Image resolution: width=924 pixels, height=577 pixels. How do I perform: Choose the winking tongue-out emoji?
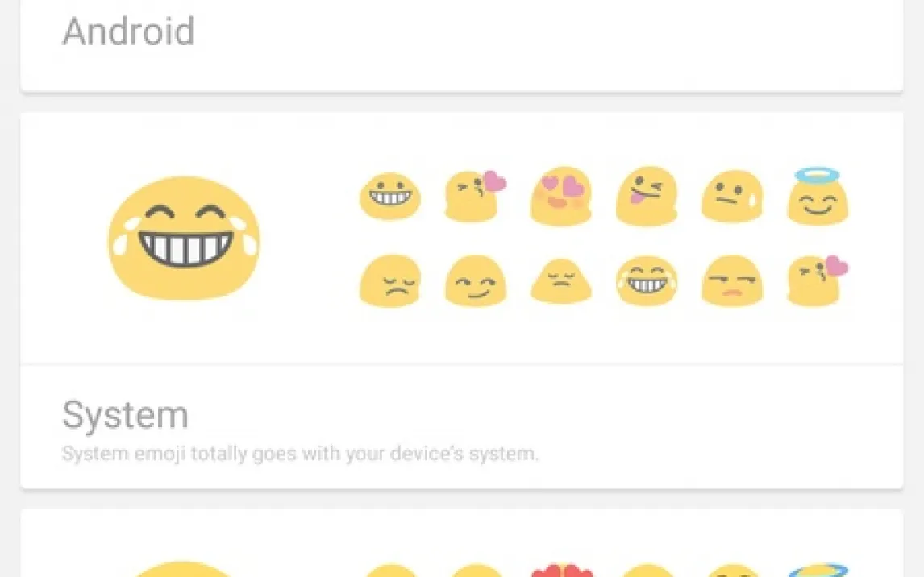[647, 196]
